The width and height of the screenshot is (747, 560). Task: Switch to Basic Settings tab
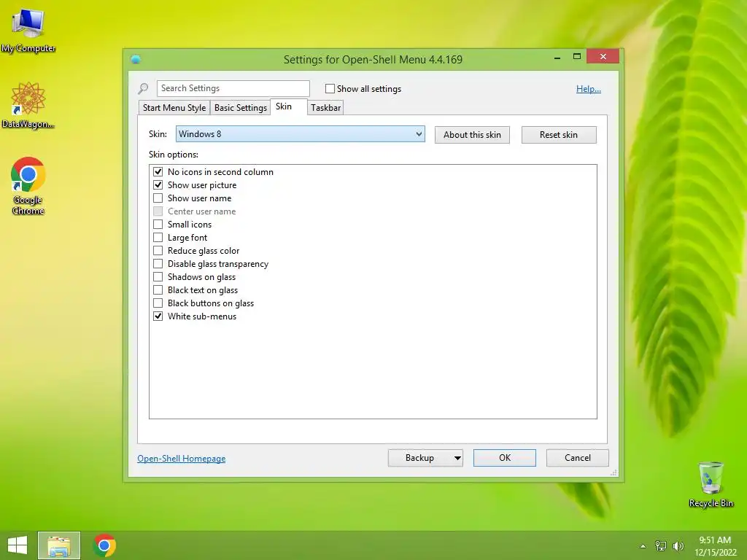[241, 108]
